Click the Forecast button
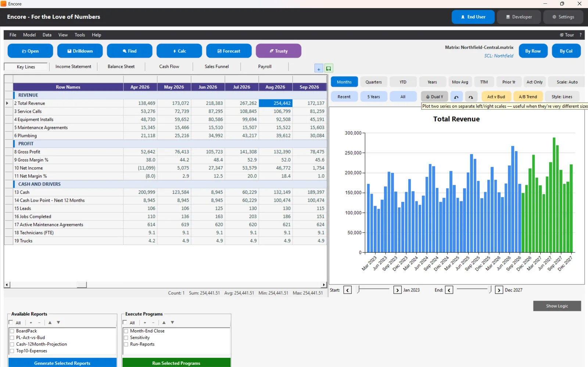Image resolution: width=588 pixels, height=367 pixels. pyautogui.click(x=229, y=51)
